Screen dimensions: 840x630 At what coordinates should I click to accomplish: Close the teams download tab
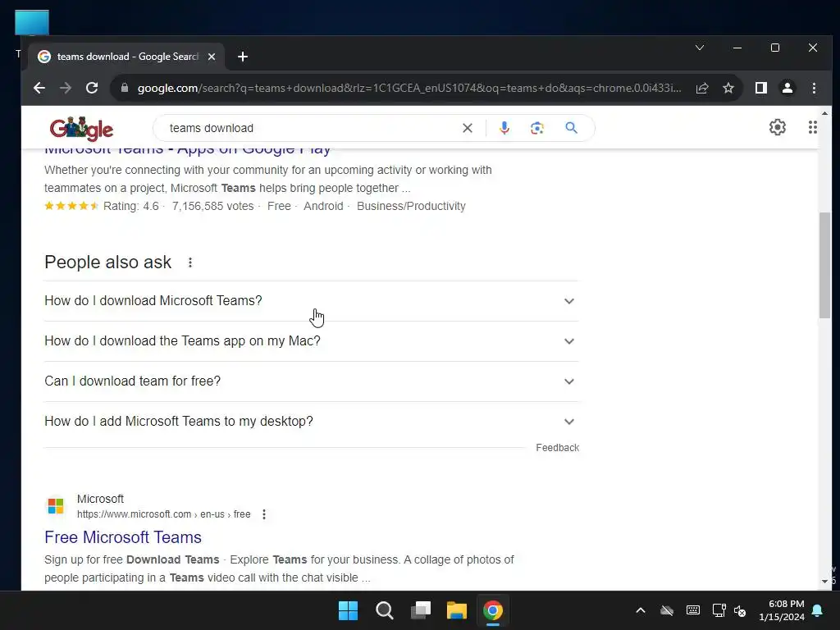(x=212, y=57)
